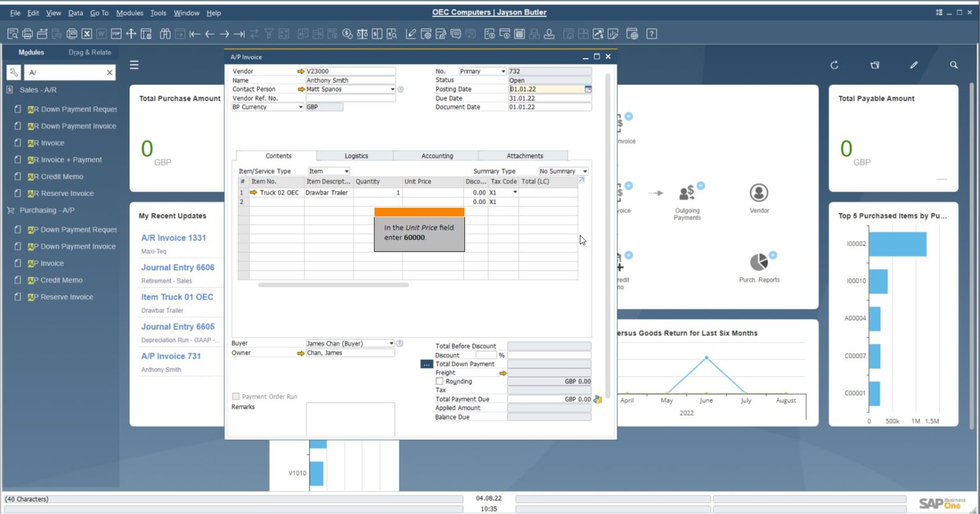980x514 pixels.
Task: Open the Modules menu
Action: coord(130,13)
